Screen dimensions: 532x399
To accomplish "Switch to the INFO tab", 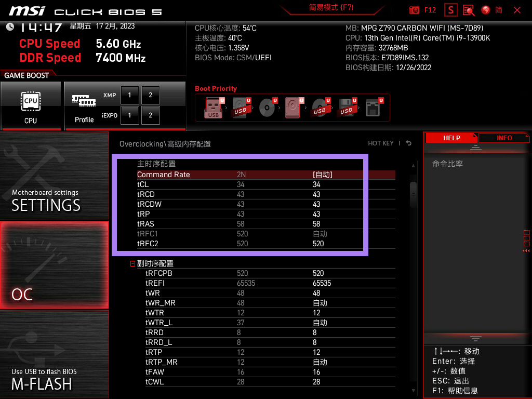I will pyautogui.click(x=504, y=138).
